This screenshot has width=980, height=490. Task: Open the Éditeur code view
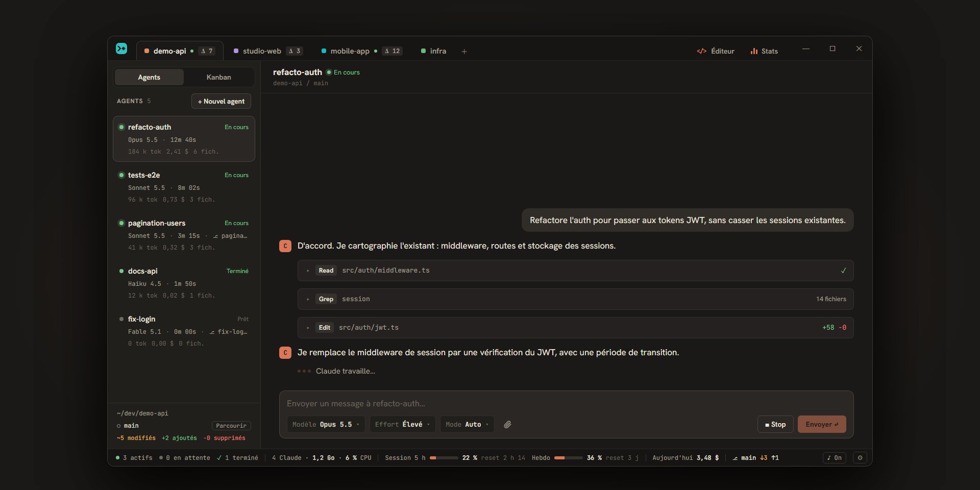click(x=716, y=51)
